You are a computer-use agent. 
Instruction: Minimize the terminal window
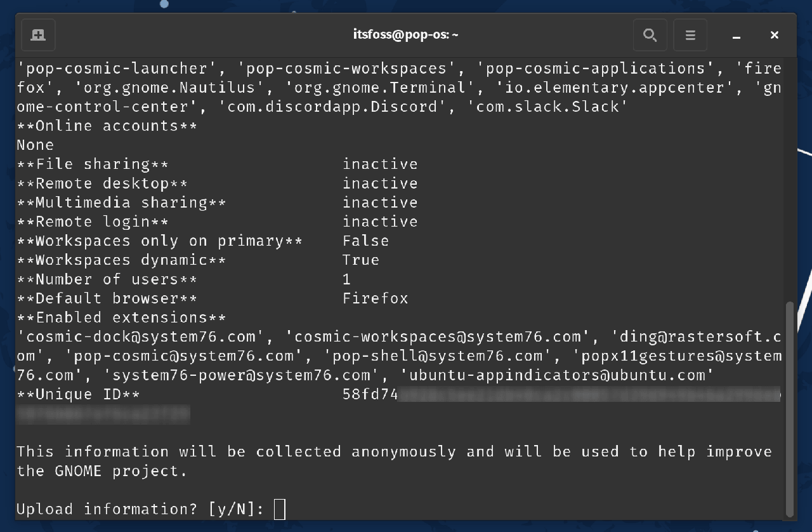click(737, 36)
